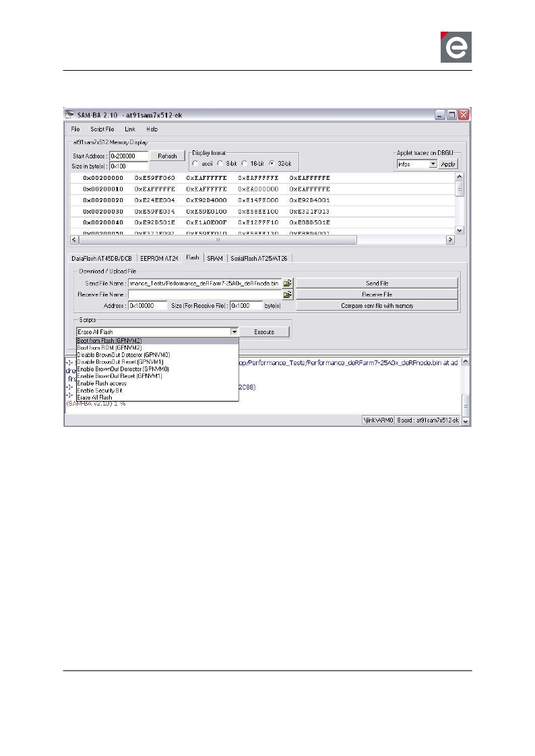Click console log scroll-up arrow
The width and height of the screenshot is (535, 756).
click(x=466, y=361)
